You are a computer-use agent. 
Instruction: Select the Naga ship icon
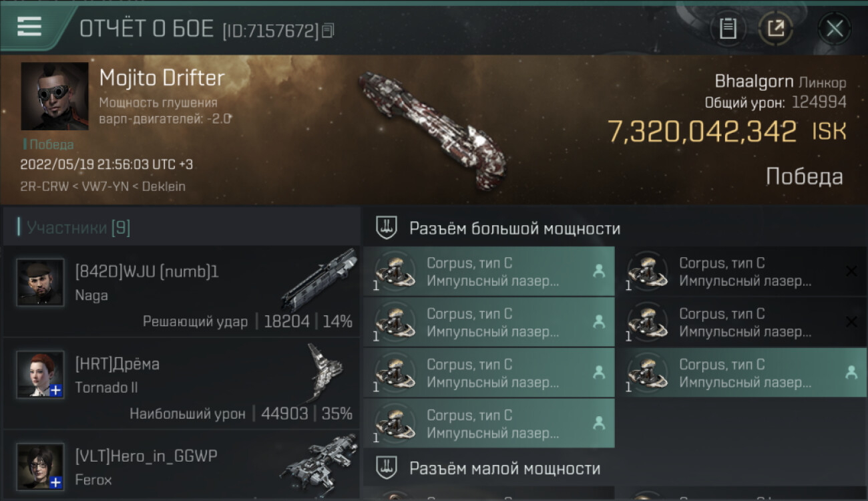pyautogui.click(x=319, y=279)
